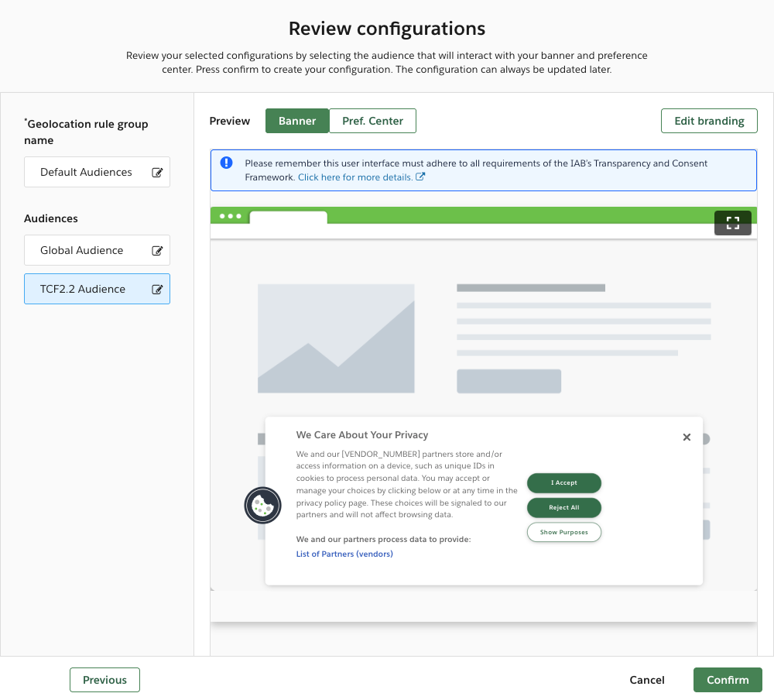Click edit icon for Global Audience
774x700 pixels.
(x=157, y=250)
